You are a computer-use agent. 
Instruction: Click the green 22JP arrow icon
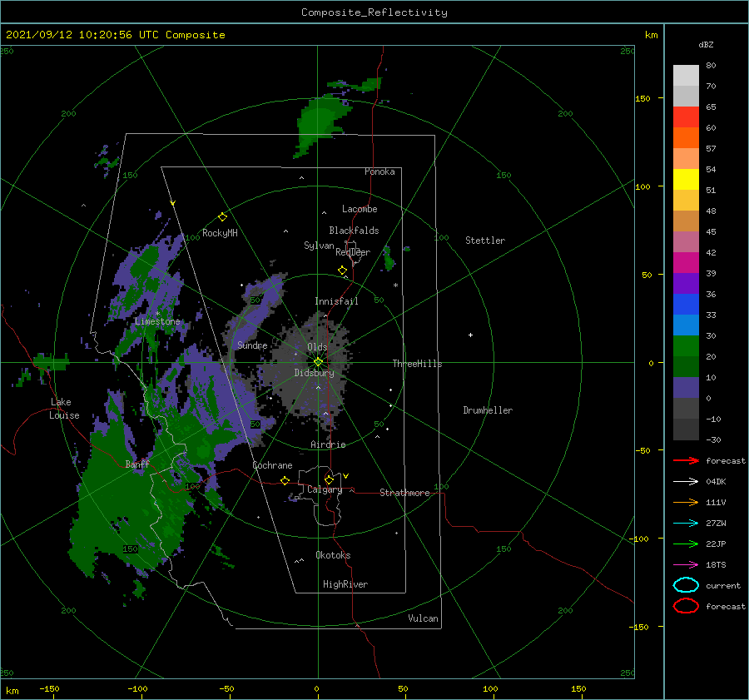[686, 544]
